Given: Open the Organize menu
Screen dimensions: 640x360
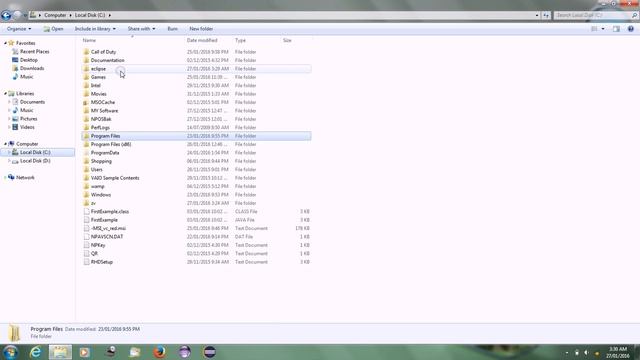Looking at the screenshot, I should (x=19, y=29).
